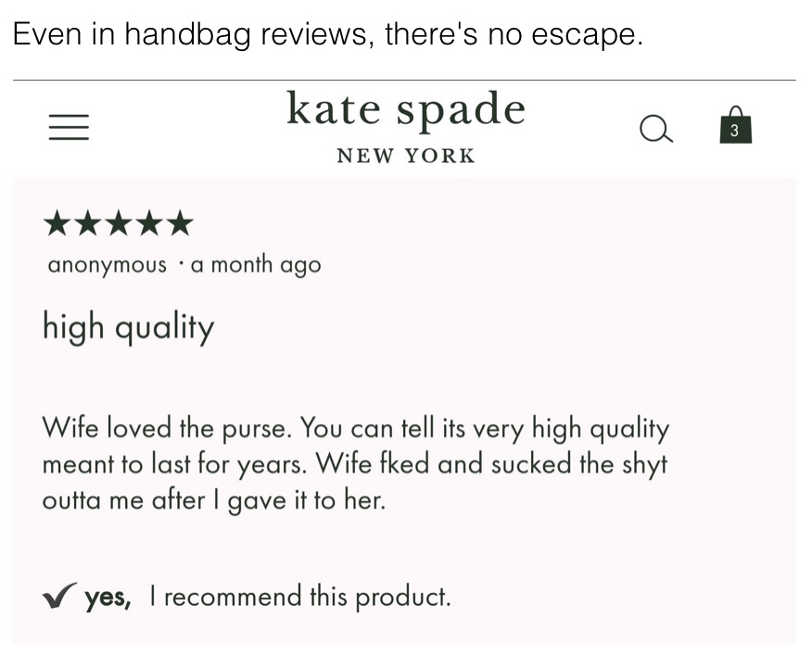Click the first star in the rating
The image size is (812, 667).
click(x=57, y=223)
